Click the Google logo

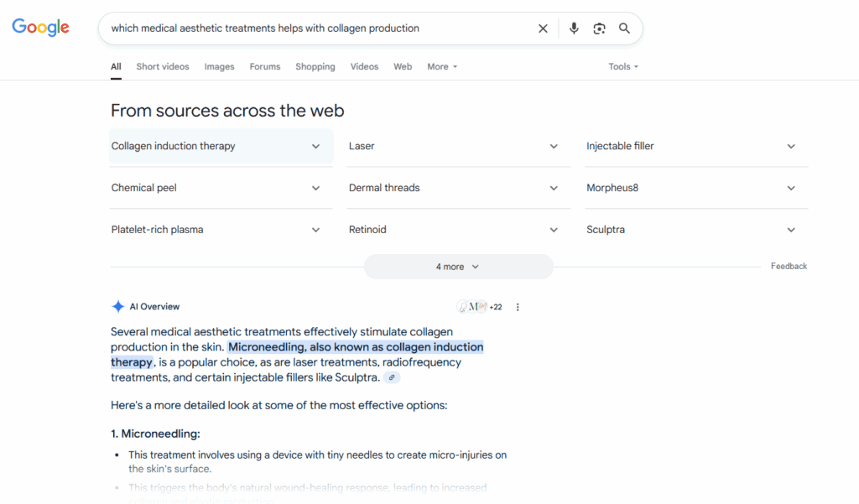[x=40, y=28]
